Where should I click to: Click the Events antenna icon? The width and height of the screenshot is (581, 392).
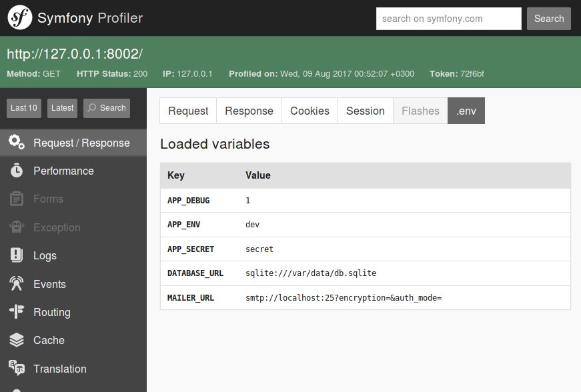coord(17,283)
